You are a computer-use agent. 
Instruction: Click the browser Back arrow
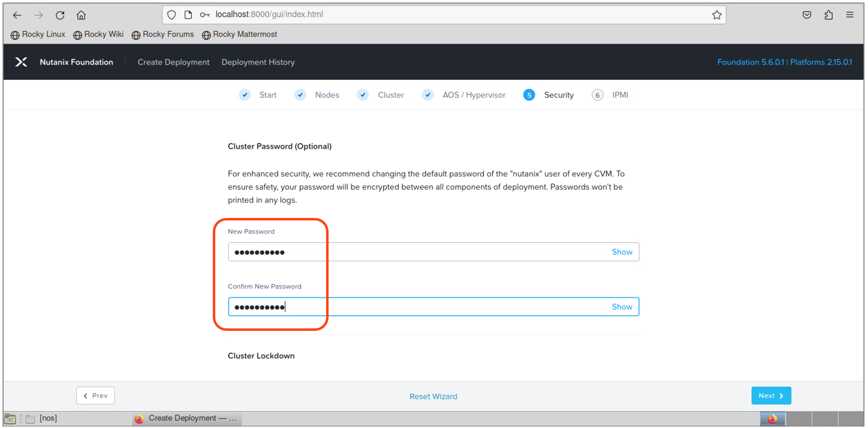pyautogui.click(x=17, y=15)
